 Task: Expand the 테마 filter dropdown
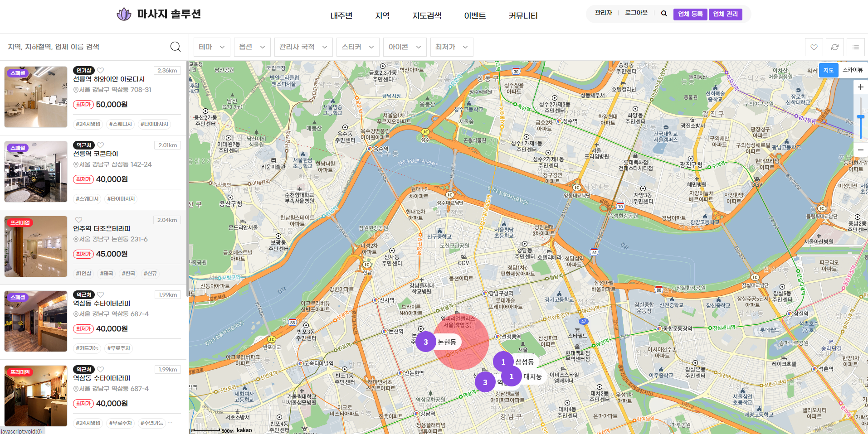(x=212, y=47)
